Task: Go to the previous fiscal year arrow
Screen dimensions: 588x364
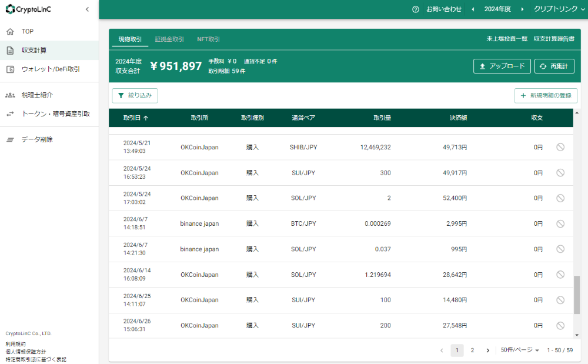Action: [473, 9]
